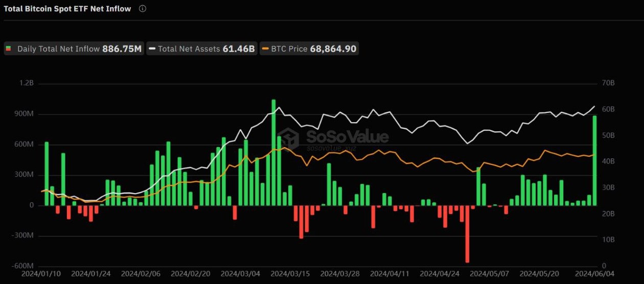Image resolution: width=644 pixels, height=284 pixels.
Task: Click the 886.75M daily inflow value
Action: click(122, 49)
